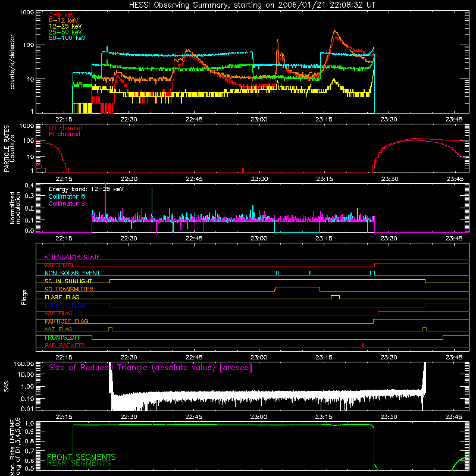
Task: Click the SAS axis label
Action: click(x=7, y=386)
